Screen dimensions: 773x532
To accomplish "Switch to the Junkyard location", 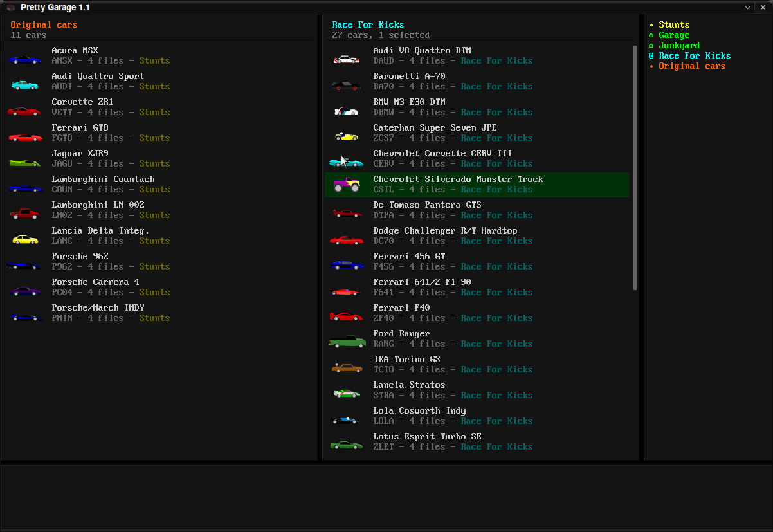I will coord(678,46).
